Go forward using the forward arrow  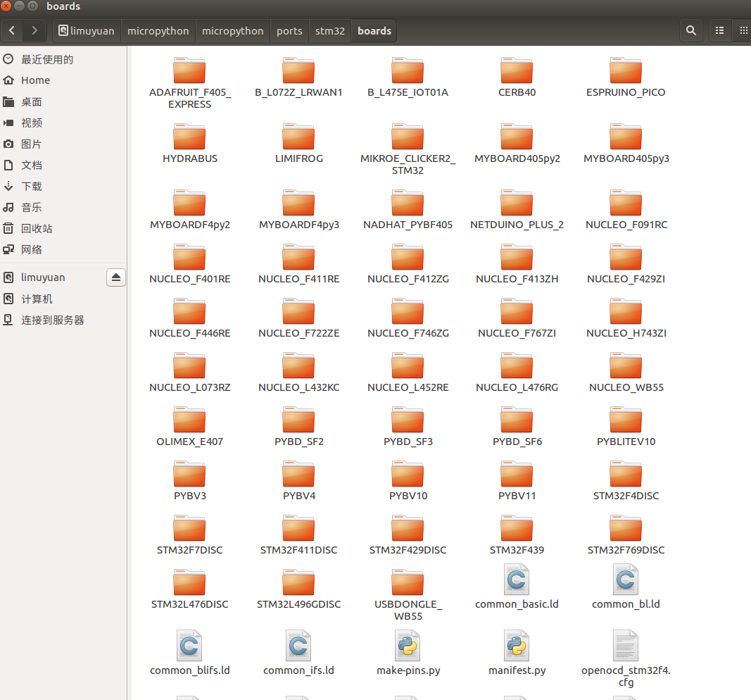(x=34, y=31)
